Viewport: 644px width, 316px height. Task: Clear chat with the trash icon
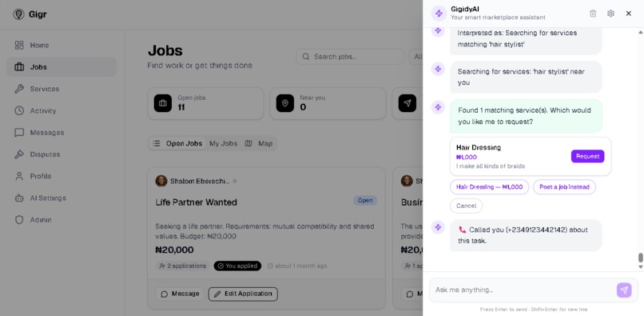(593, 14)
